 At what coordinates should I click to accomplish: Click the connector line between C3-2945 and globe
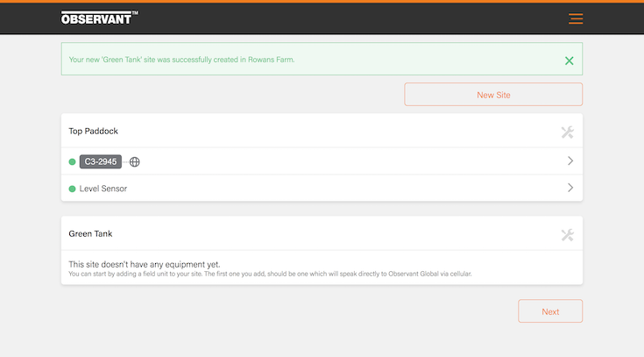125,161
